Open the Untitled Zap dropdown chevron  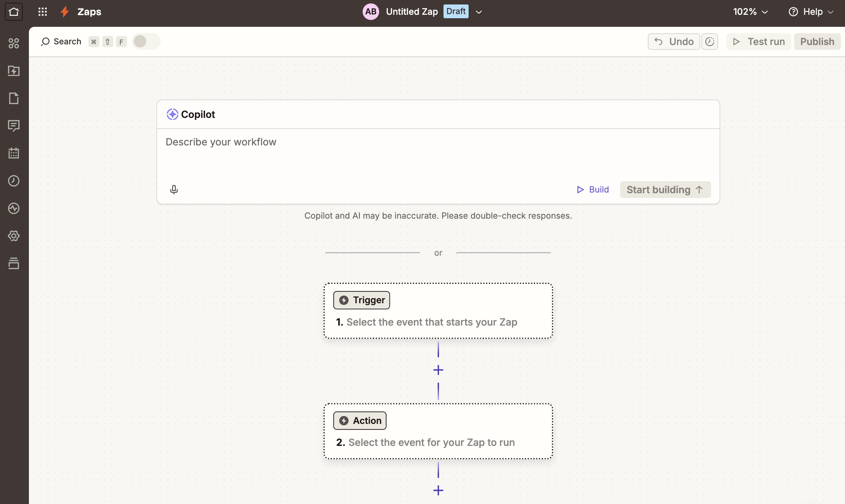point(479,12)
